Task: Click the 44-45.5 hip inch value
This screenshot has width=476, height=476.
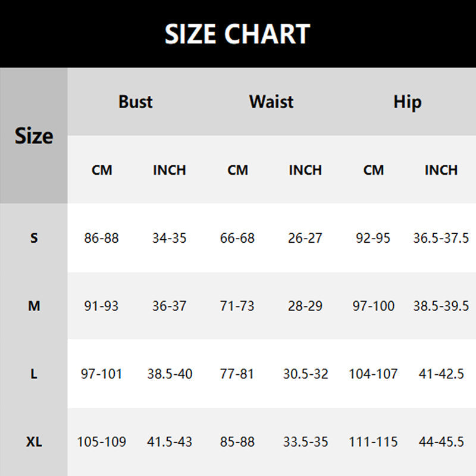Action: (441, 442)
